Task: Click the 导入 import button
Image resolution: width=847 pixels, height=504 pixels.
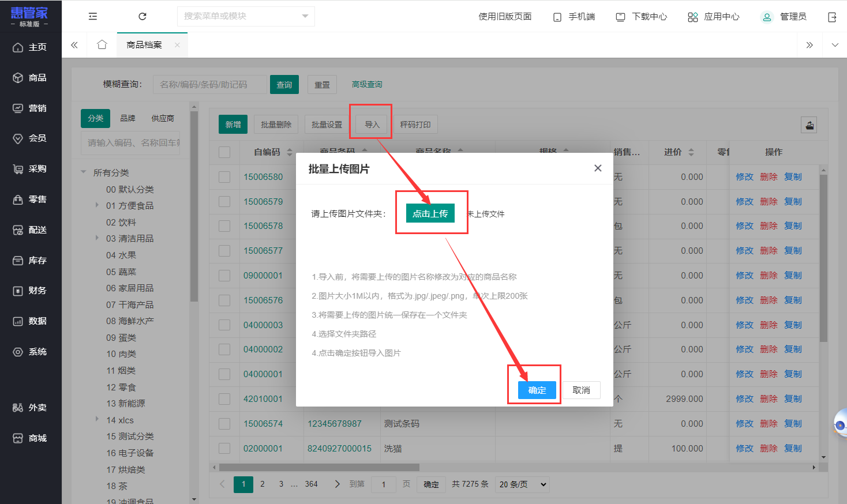Action: pos(372,125)
